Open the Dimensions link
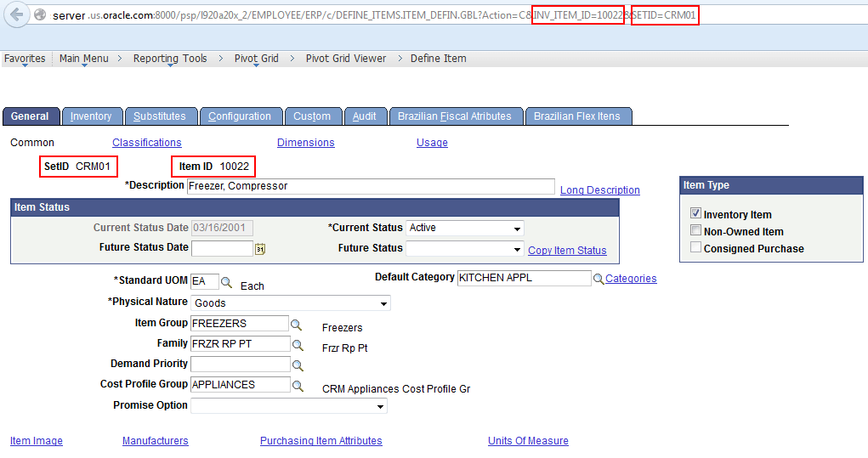 click(x=305, y=143)
